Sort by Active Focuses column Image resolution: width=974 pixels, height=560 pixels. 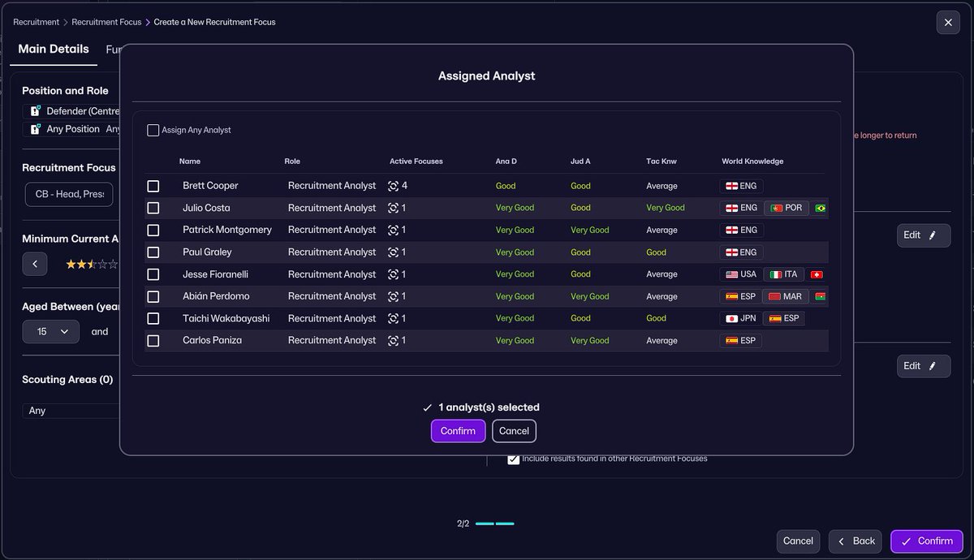[416, 162]
